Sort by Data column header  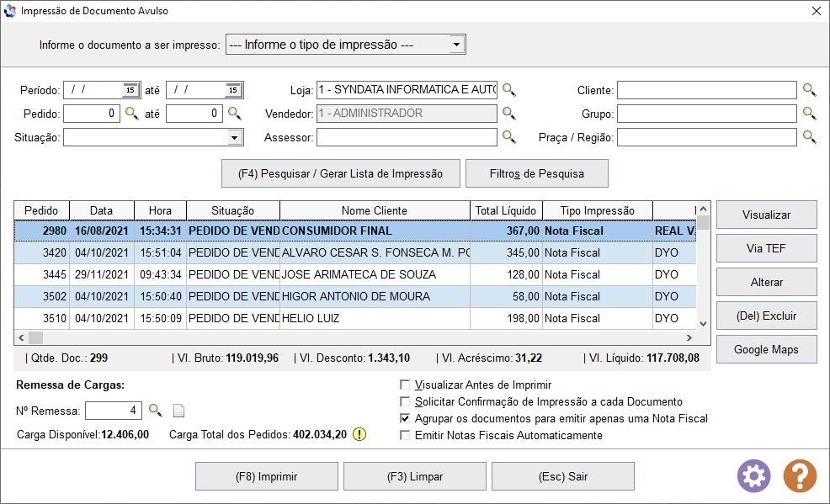pyautogui.click(x=102, y=210)
